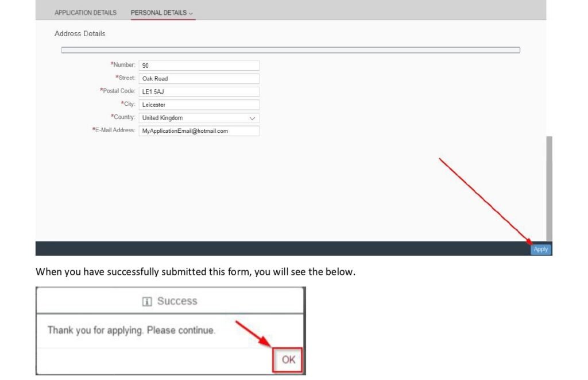Click the successfully submitted instruction sentence
The width and height of the screenshot is (588, 380).
pos(195,272)
